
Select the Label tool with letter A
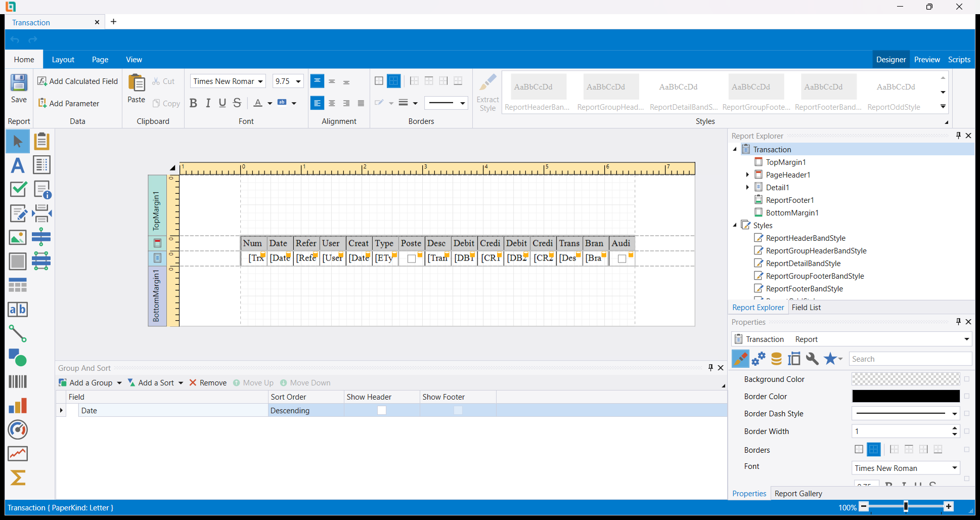18,165
